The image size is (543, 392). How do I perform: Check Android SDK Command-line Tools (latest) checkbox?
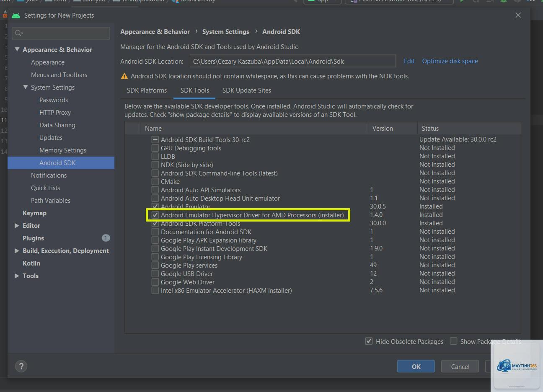[x=155, y=173]
